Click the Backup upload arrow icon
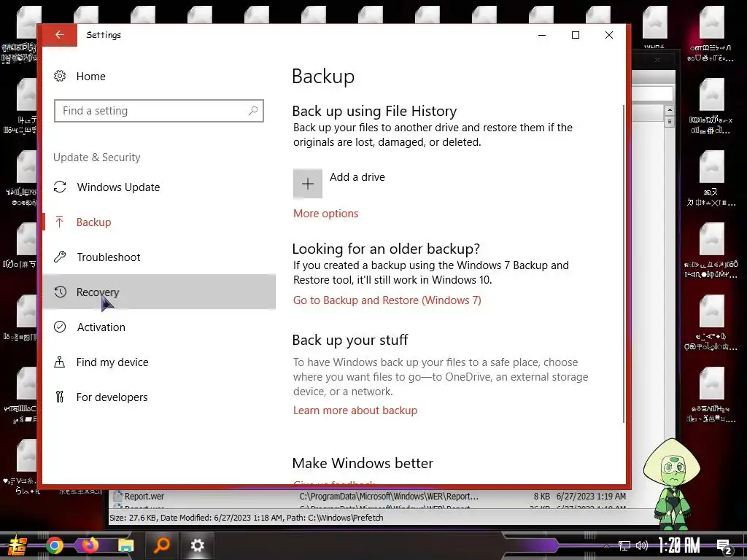This screenshot has height=560, width=747. [x=60, y=222]
